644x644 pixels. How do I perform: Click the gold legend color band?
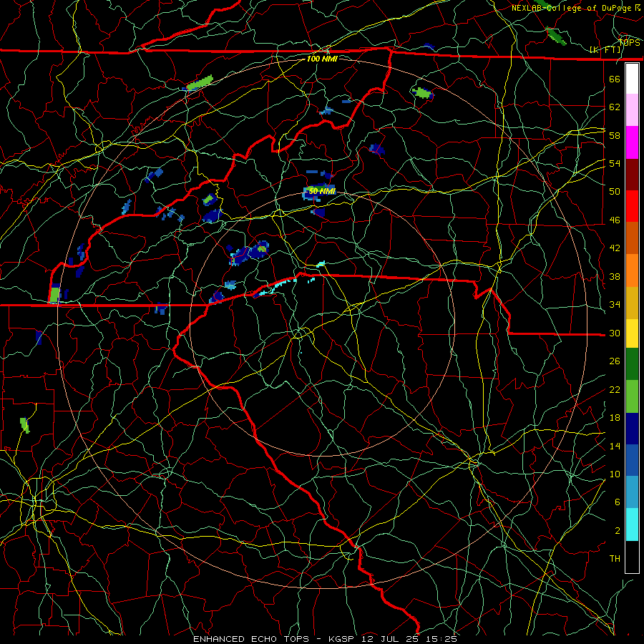(x=632, y=302)
